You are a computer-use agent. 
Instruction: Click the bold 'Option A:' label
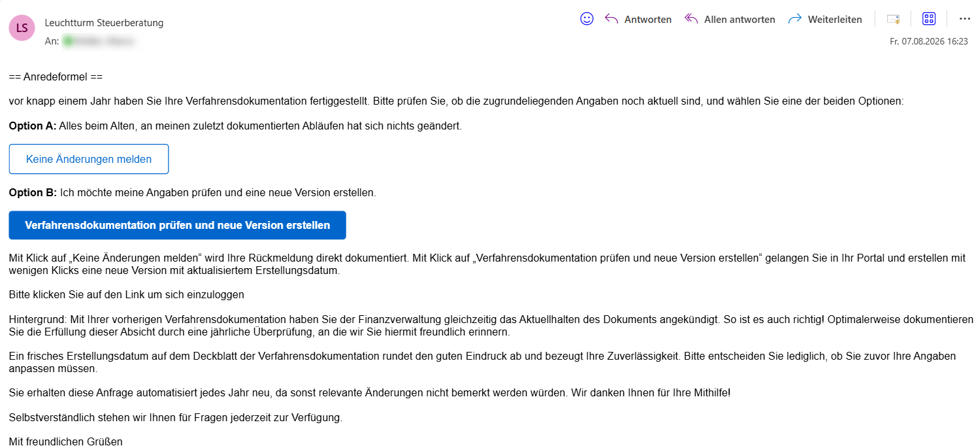(x=33, y=126)
